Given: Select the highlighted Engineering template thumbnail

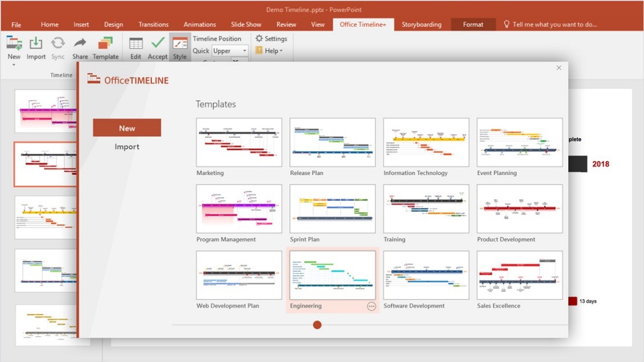Looking at the screenshot, I should coord(333,275).
